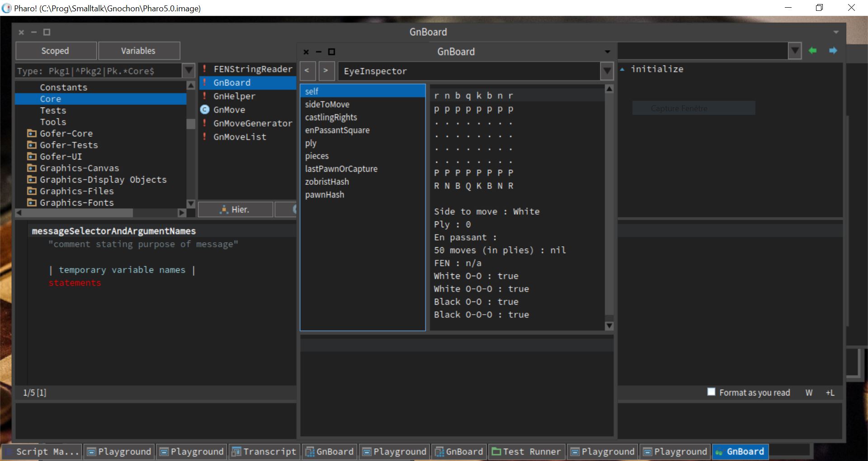The width and height of the screenshot is (868, 461).
Task: Switch to the Test Runner taskbar tab
Action: tap(527, 452)
